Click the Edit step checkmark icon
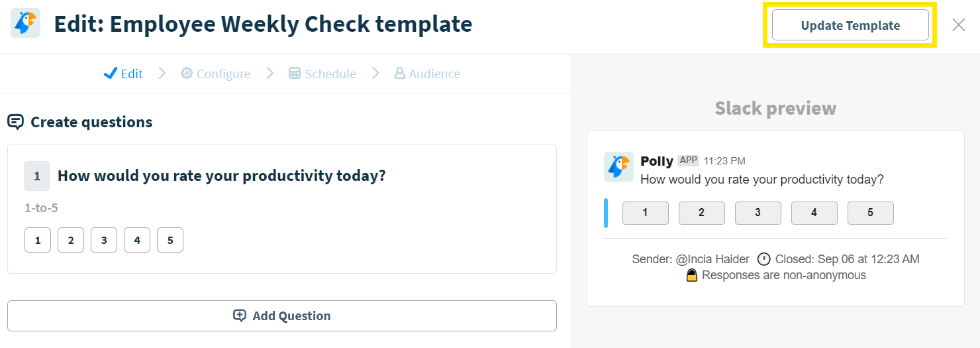This screenshot has width=980, height=348. click(111, 74)
